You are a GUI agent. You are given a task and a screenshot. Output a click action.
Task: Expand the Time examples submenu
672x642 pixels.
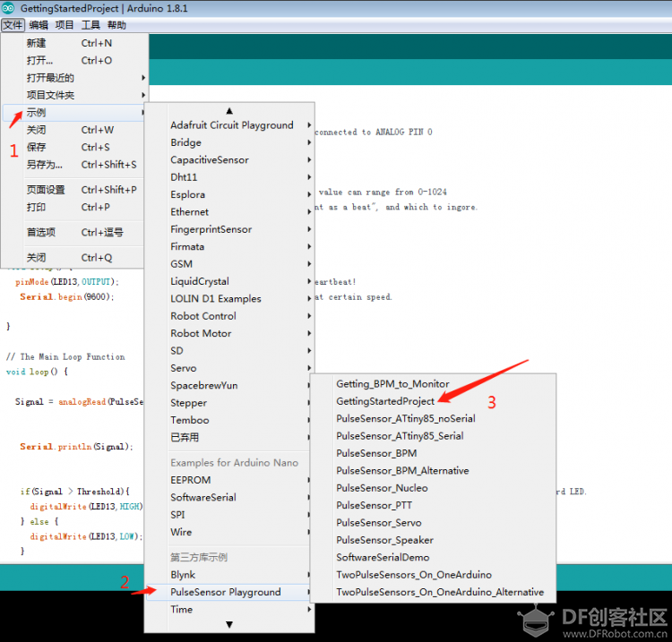(229, 610)
